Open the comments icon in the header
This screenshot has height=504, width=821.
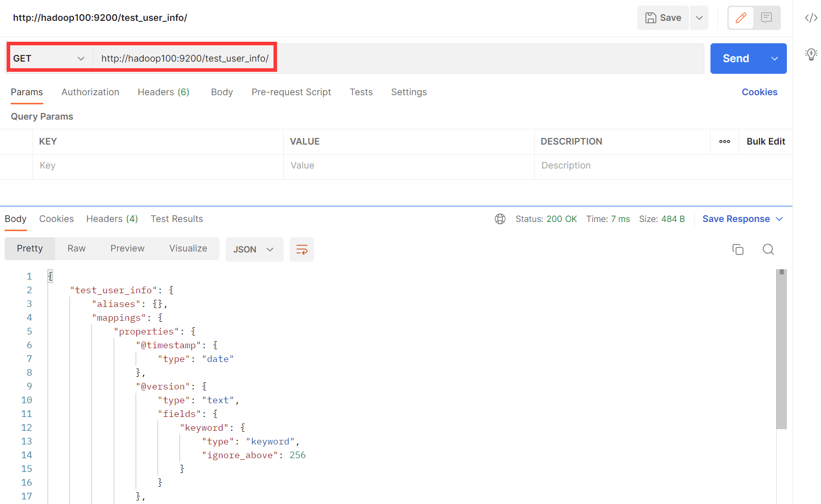pos(766,17)
